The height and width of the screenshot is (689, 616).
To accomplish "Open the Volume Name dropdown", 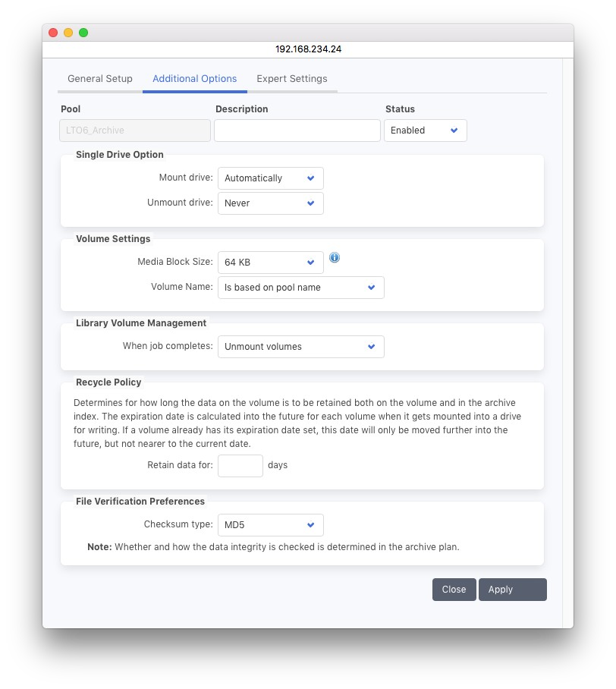I will tap(300, 288).
